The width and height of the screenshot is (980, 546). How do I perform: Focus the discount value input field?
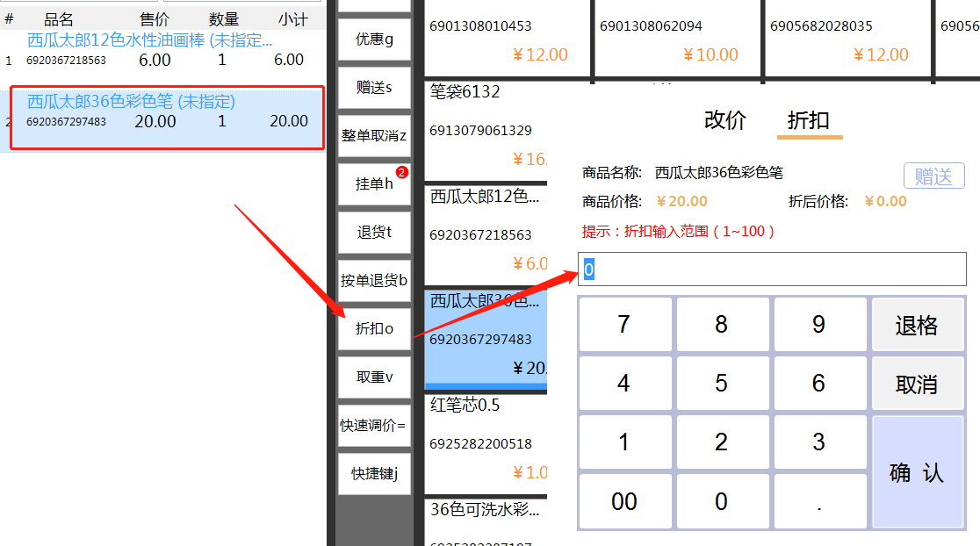(772, 269)
